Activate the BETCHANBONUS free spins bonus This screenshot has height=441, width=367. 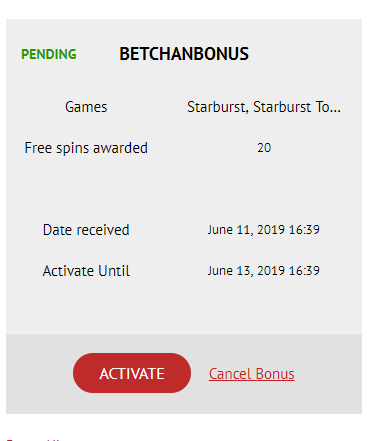[132, 373]
